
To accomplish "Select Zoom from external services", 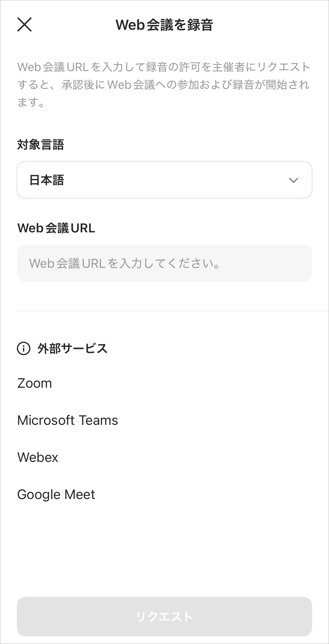I will tap(35, 383).
